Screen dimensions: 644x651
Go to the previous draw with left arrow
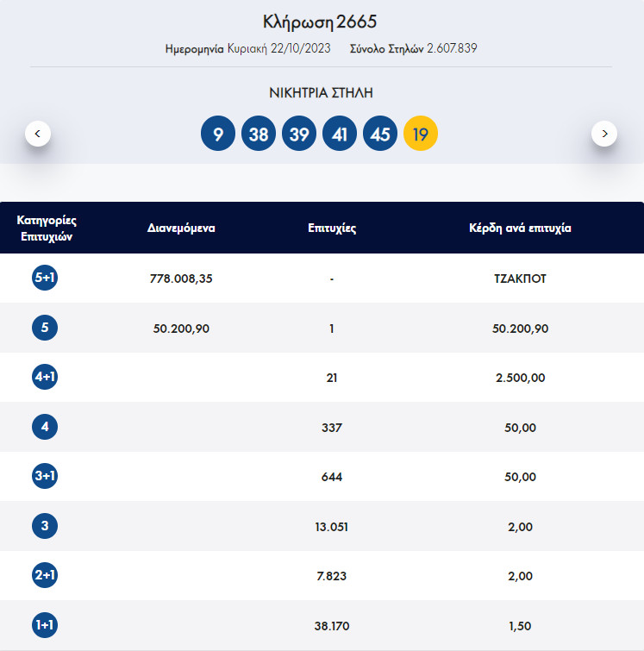[37, 134]
